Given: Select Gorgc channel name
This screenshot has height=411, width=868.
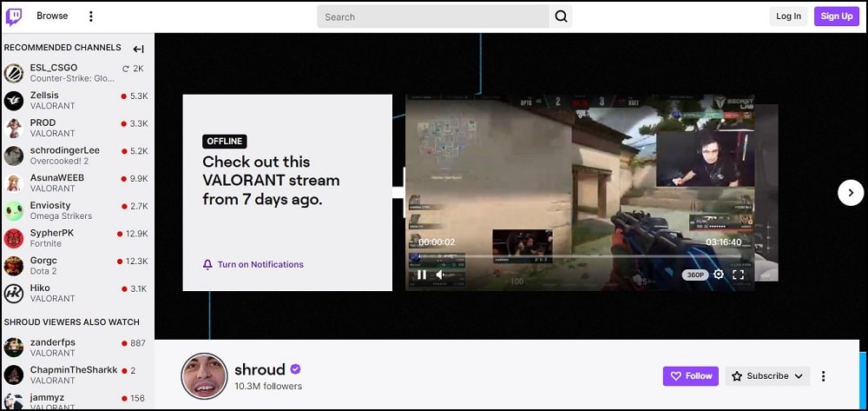Looking at the screenshot, I should pyautogui.click(x=43, y=261).
